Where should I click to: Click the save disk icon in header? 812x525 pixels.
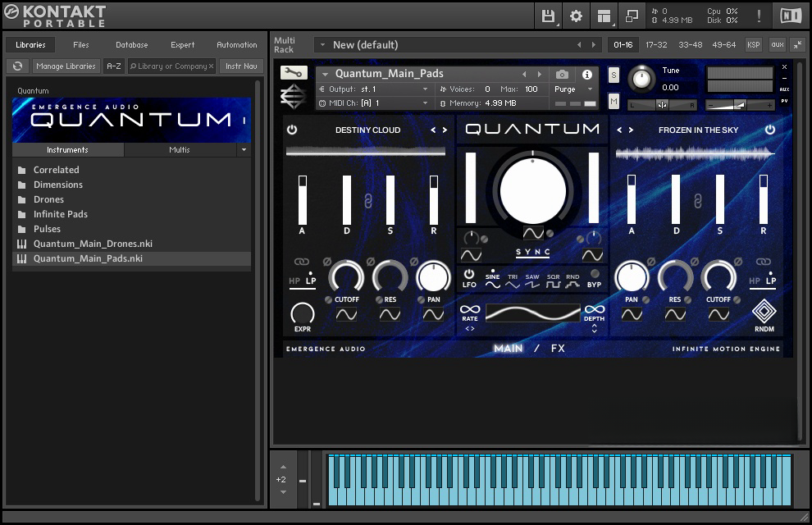pyautogui.click(x=548, y=16)
